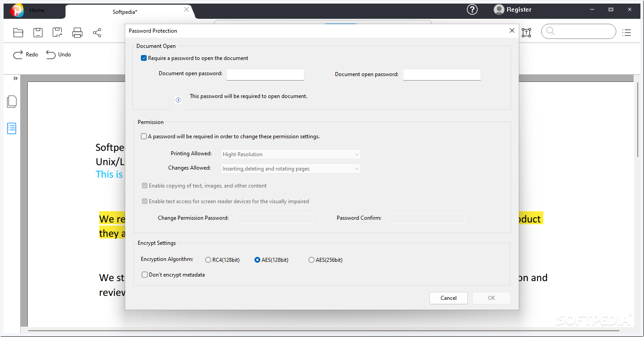Click the Redo arrow
The image size is (644, 337).
(x=18, y=55)
